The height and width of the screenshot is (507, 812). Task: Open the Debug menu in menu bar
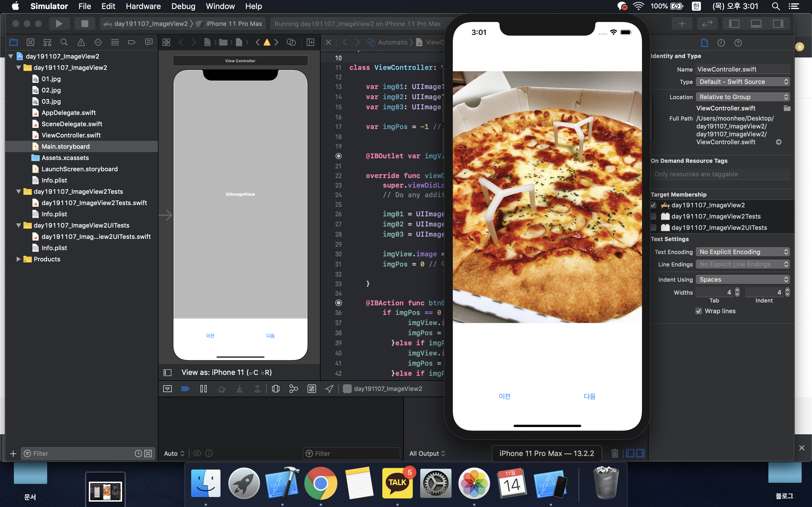[183, 6]
